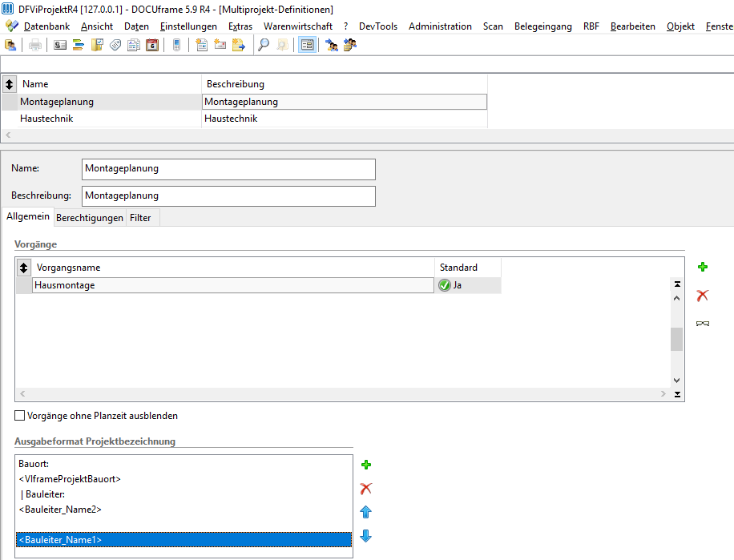The width and height of the screenshot is (734, 560).
Task: Click the DOCUframe app icon in title bar
Action: coord(8,9)
